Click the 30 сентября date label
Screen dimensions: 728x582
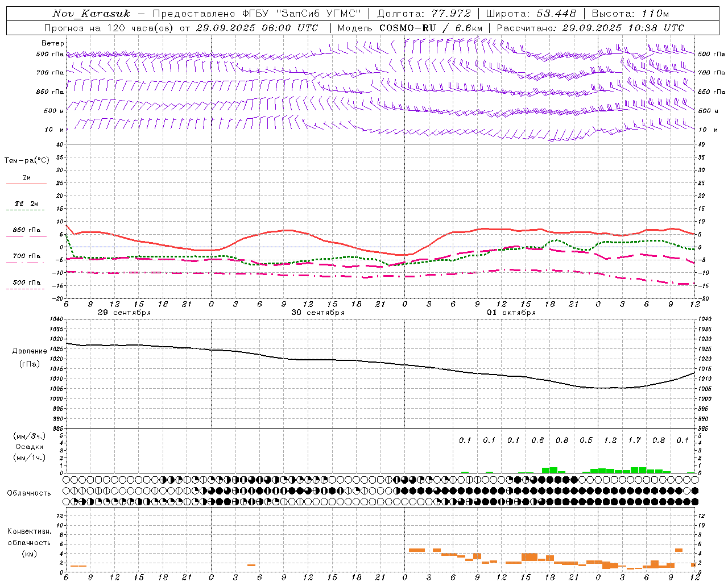tap(318, 313)
